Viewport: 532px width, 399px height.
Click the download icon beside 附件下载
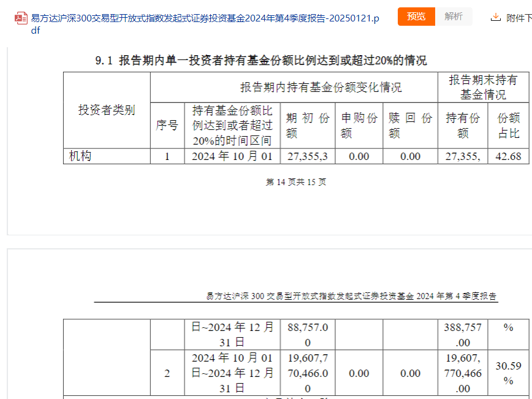[x=496, y=17]
